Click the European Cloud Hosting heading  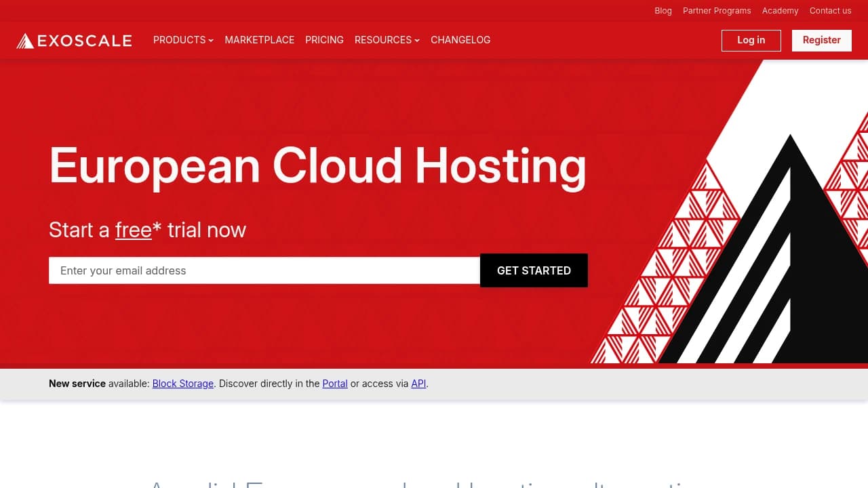click(318, 166)
